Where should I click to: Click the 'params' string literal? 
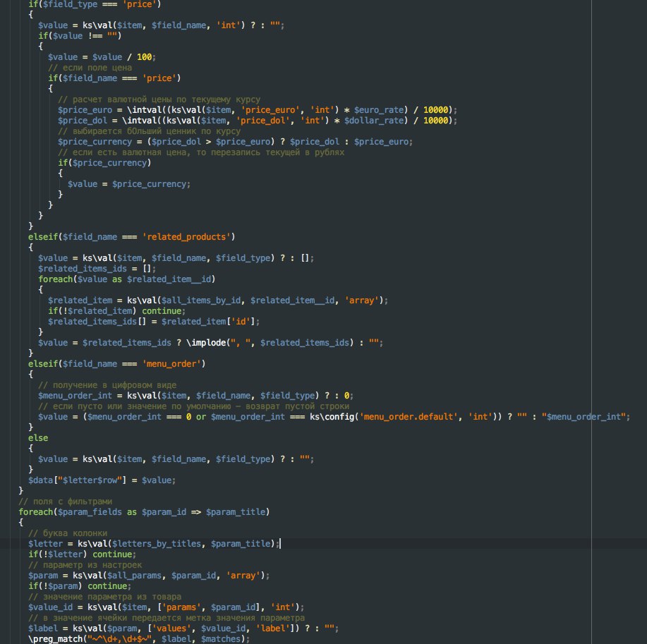tap(181, 607)
